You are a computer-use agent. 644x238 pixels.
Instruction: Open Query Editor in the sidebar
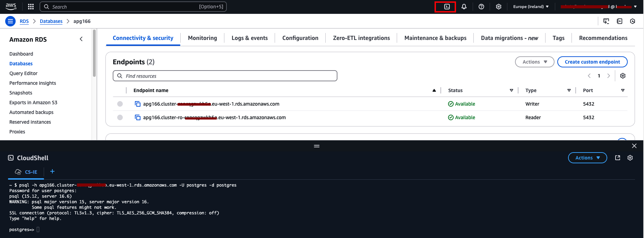[x=23, y=73]
